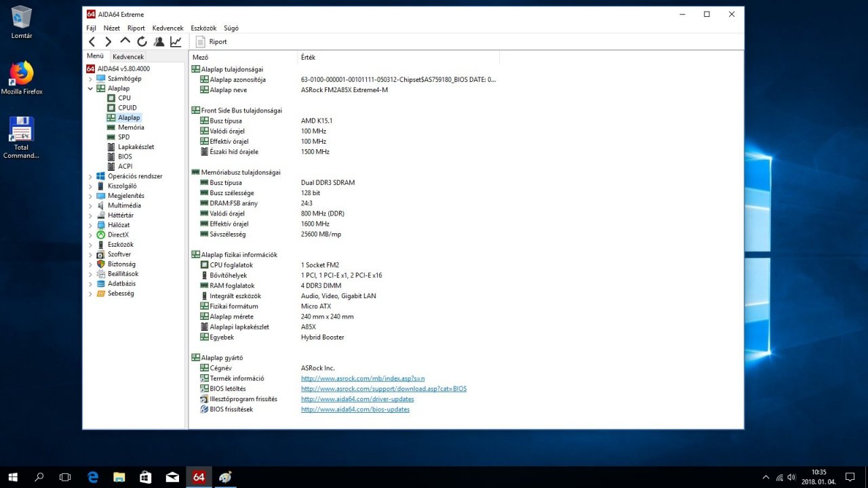Go up one level with Up arrow
868x488 pixels.
click(x=125, y=42)
